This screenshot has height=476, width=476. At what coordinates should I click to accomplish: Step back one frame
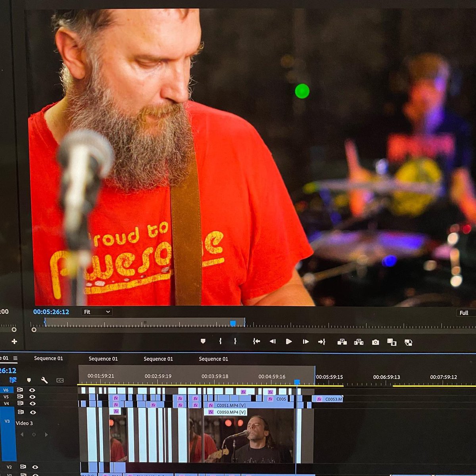tap(273, 342)
